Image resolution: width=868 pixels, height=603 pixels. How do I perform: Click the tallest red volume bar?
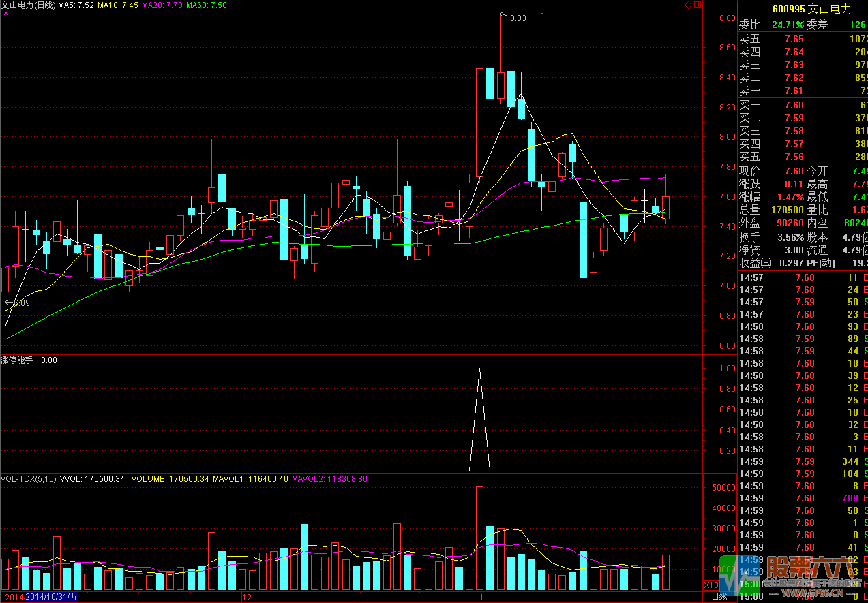point(480,538)
